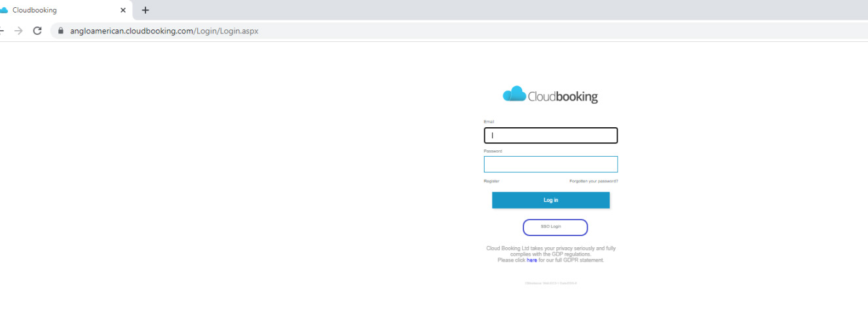Click the Cloudbooking cloud logo icon
The width and height of the screenshot is (868, 320).
(514, 94)
